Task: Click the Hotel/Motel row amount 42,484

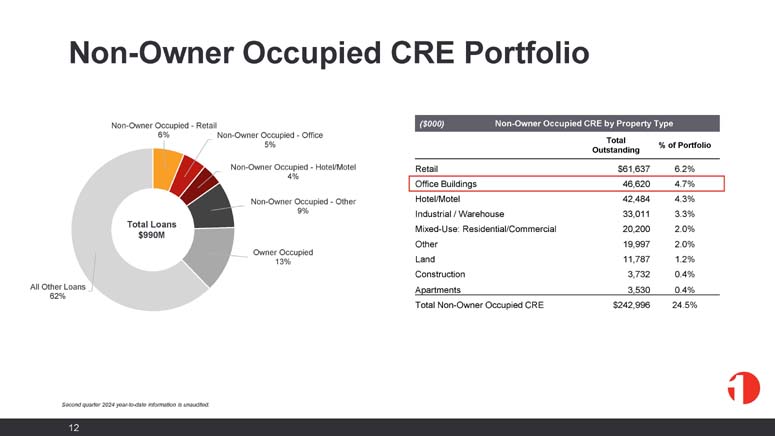Action: coord(636,199)
